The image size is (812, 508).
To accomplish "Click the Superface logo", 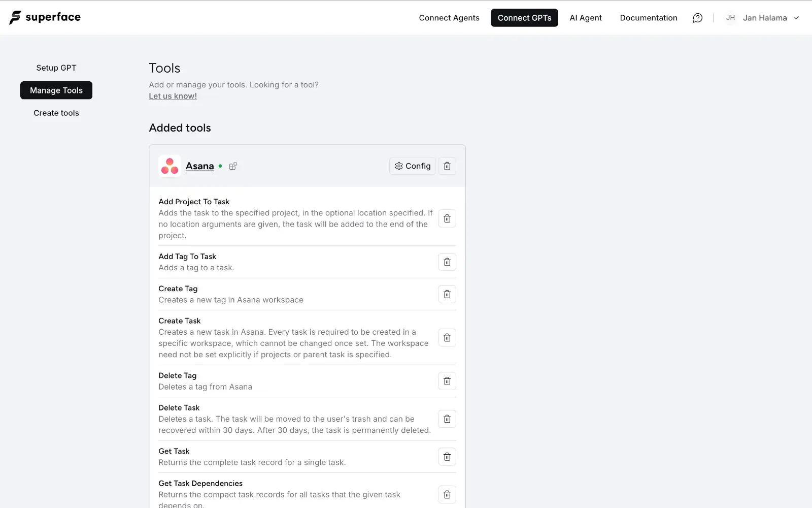I will 45,17.
